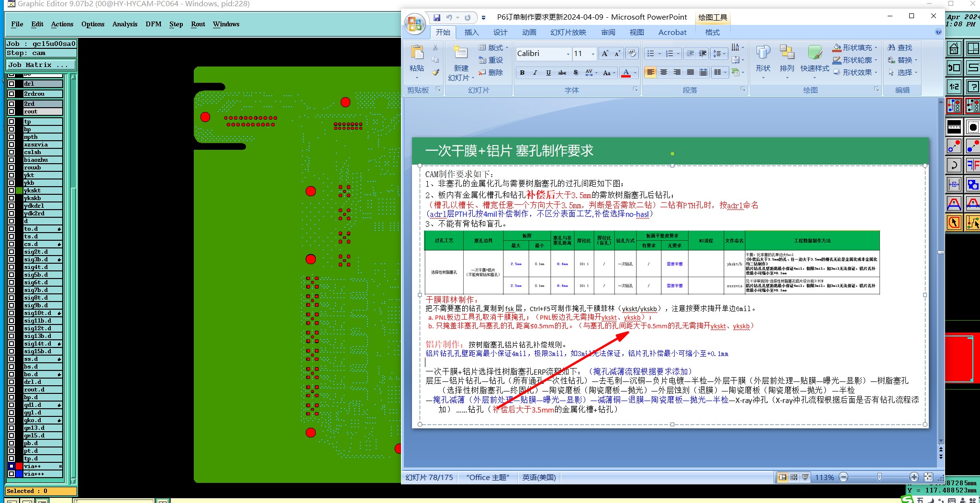Open the Shape Effects (形状效果) dropdown

[x=855, y=72]
